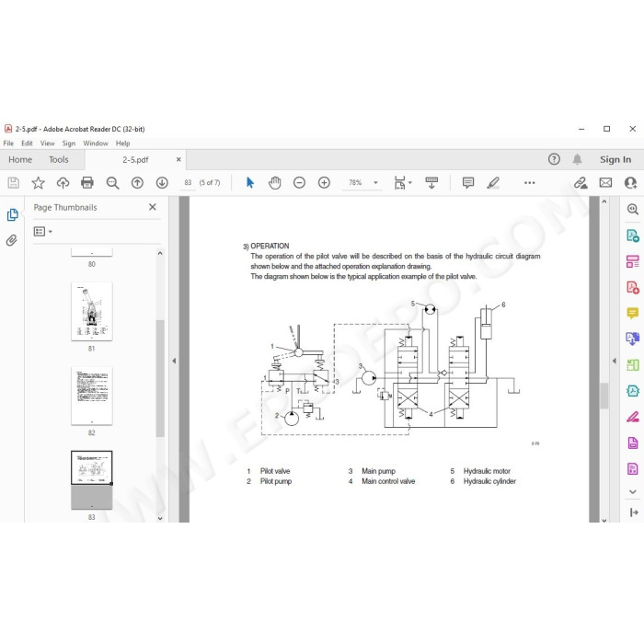Click search magnifier at top of right pane
The image size is (644, 644).
coord(633,210)
